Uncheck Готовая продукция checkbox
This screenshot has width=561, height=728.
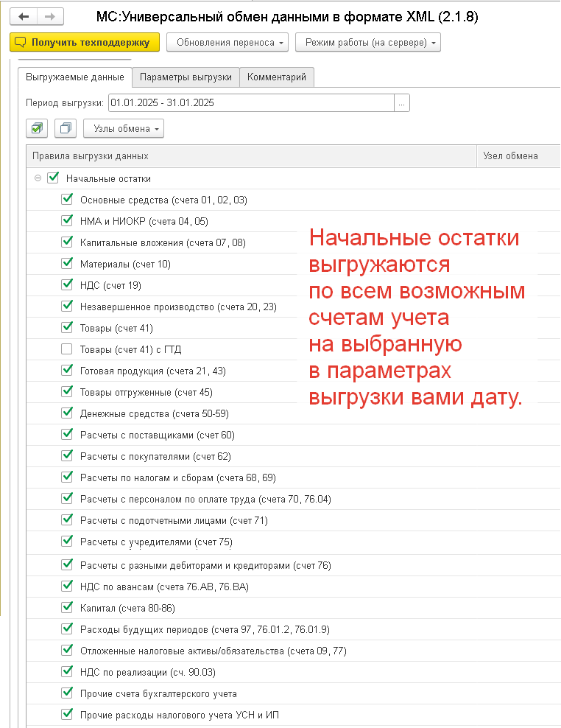pyautogui.click(x=67, y=370)
